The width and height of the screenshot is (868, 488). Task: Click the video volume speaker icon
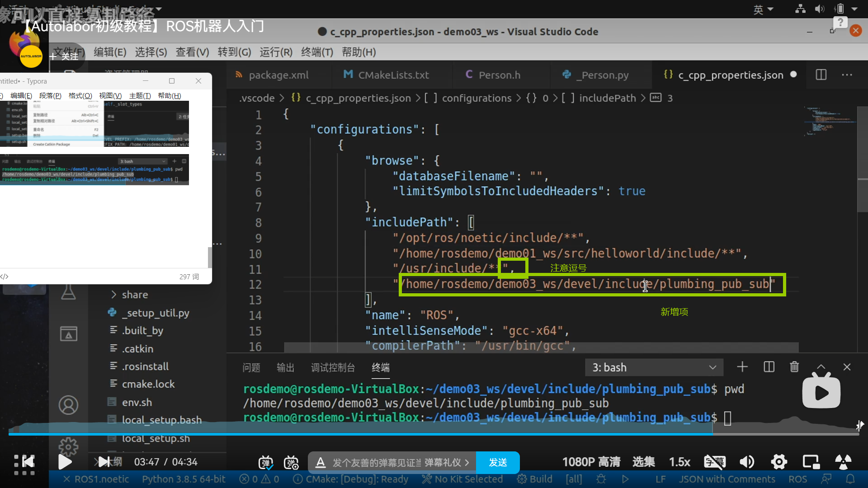[746, 462]
